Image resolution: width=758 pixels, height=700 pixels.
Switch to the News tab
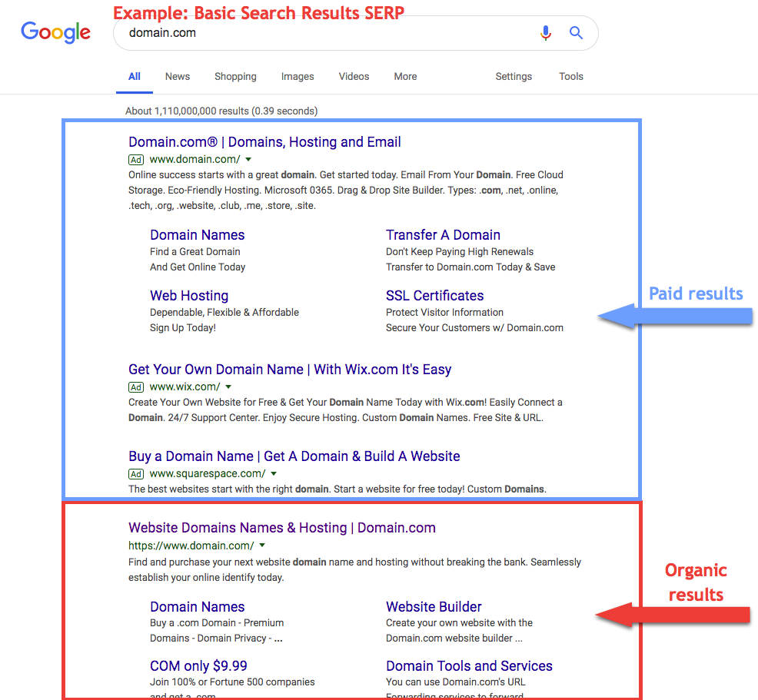[x=178, y=76]
